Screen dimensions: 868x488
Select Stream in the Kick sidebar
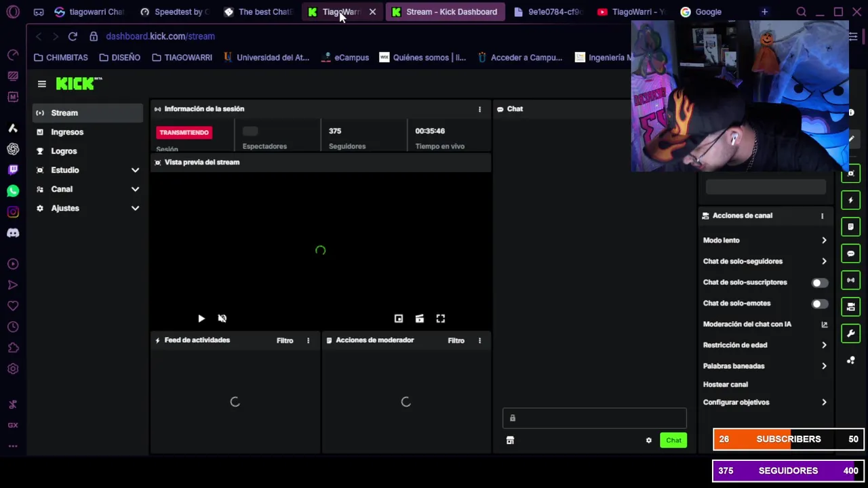coord(87,113)
